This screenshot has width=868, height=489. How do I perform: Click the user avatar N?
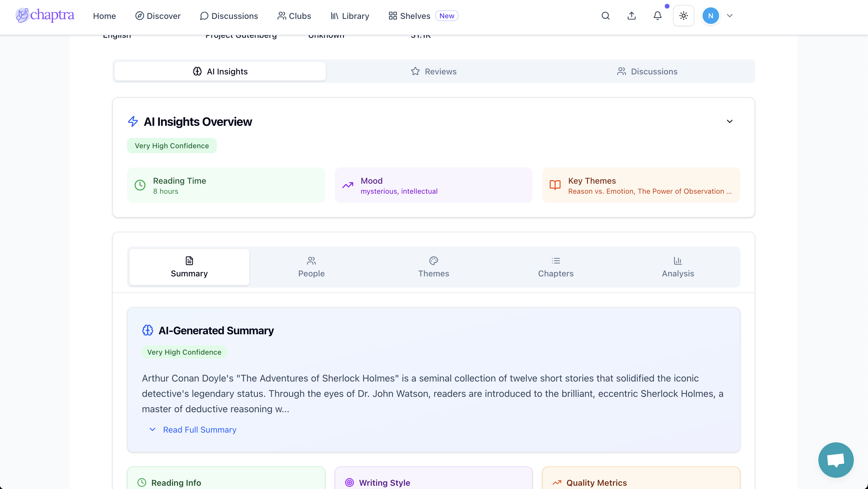(710, 16)
